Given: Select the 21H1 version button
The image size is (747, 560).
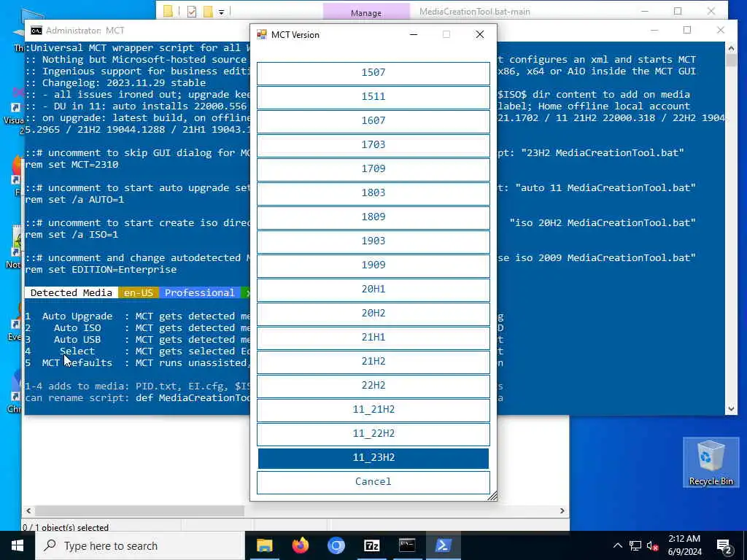Looking at the screenshot, I should [373, 337].
